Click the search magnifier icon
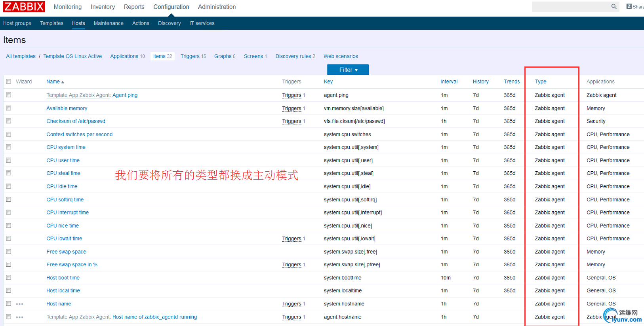The height and width of the screenshot is (326, 644). click(614, 6)
